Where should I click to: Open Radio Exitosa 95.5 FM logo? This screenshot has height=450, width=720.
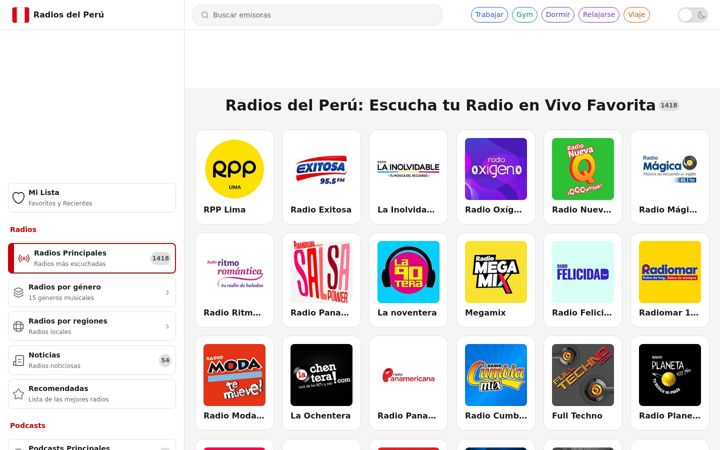(321, 169)
